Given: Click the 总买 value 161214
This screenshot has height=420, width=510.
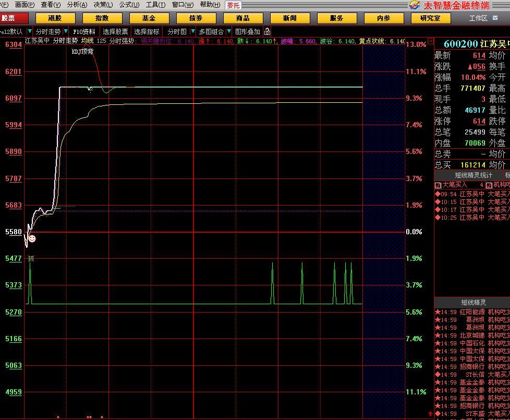Looking at the screenshot, I should (x=472, y=165).
